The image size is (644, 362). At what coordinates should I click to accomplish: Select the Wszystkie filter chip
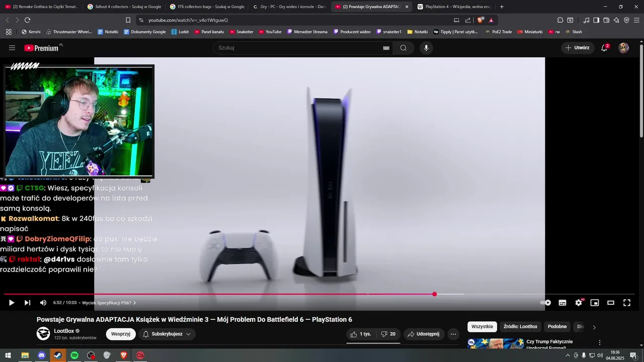(x=482, y=326)
